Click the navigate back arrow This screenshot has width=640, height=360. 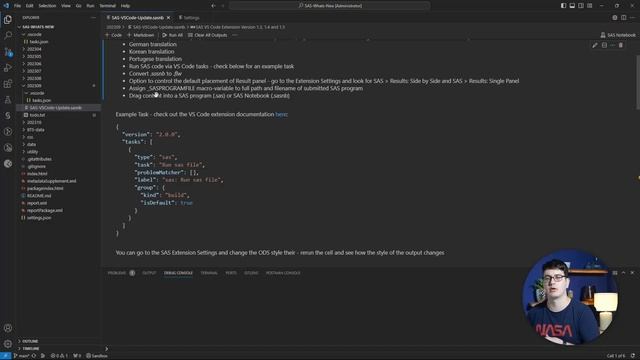coord(213,6)
